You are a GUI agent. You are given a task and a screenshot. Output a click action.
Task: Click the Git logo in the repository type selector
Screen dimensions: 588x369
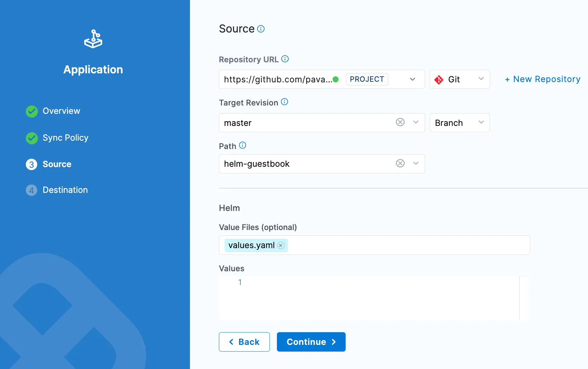click(439, 79)
